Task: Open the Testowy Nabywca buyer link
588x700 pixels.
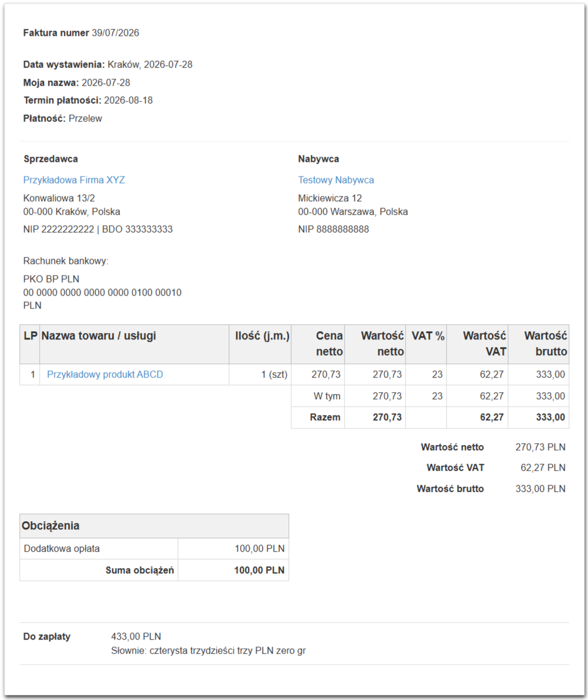Action: click(336, 180)
